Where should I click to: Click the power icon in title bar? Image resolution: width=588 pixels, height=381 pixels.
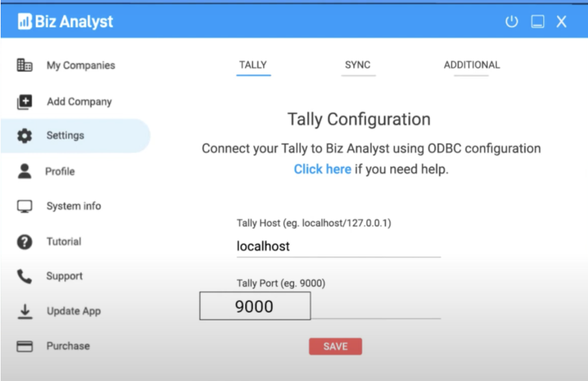(x=511, y=21)
